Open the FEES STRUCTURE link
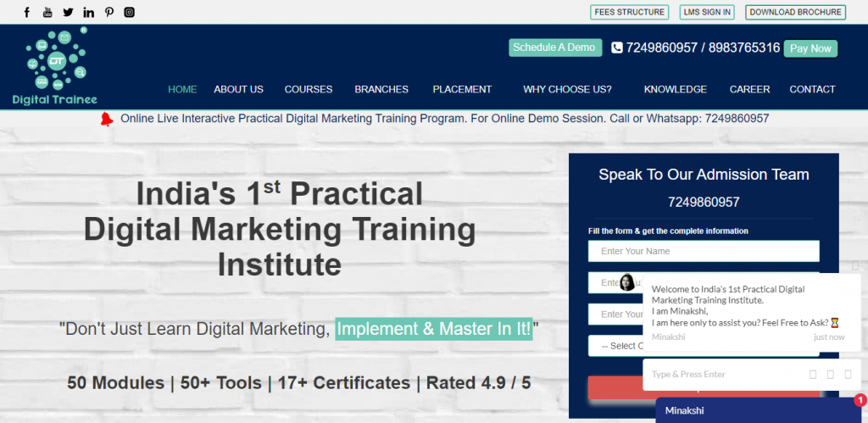The image size is (868, 423). coord(630,12)
